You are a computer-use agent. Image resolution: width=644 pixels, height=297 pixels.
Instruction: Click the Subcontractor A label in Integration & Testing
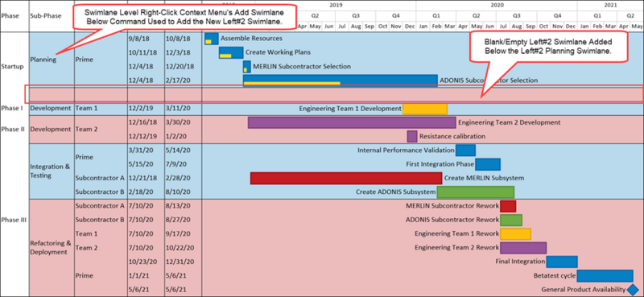[100, 178]
